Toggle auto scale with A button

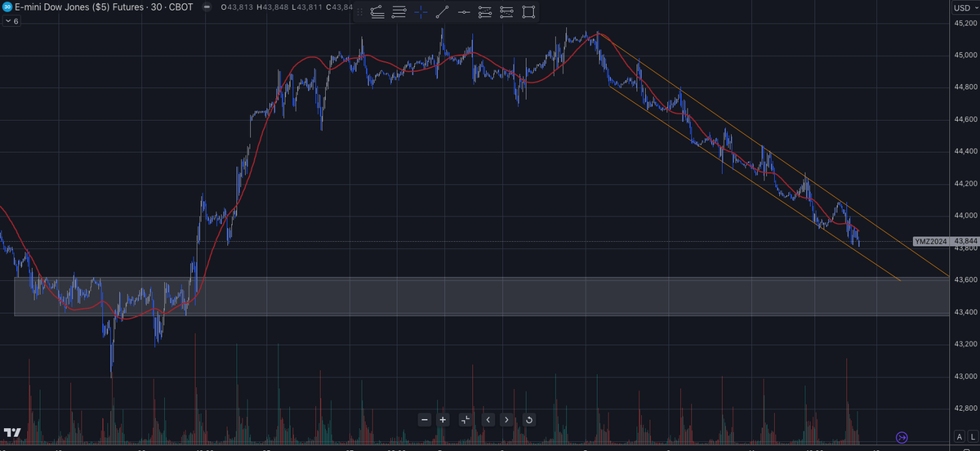tap(960, 437)
